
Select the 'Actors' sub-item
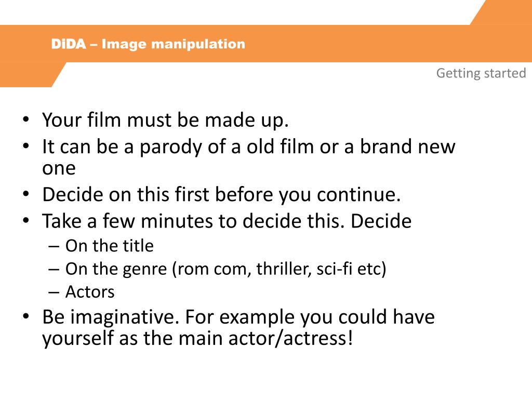coord(90,292)
